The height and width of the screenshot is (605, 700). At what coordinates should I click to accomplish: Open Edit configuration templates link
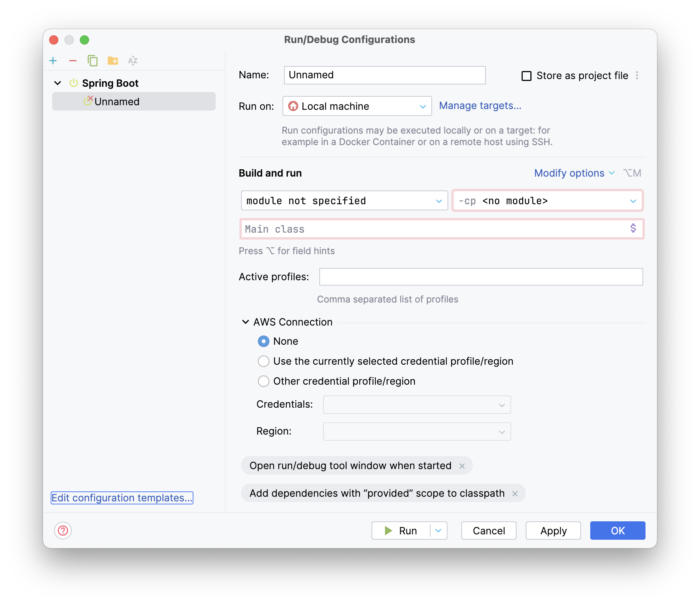pos(122,498)
